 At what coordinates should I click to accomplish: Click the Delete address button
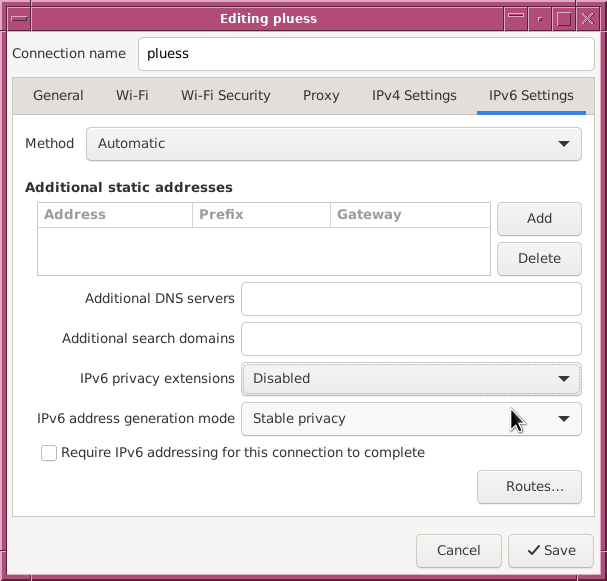[539, 259]
